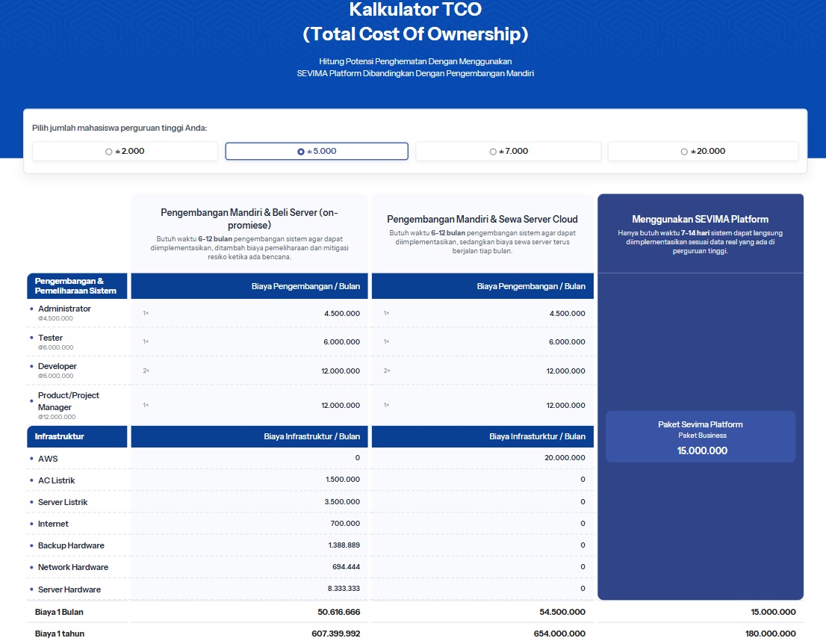The height and width of the screenshot is (644, 826).
Task: Click the Backup Hardware row label
Action: pyautogui.click(x=71, y=545)
